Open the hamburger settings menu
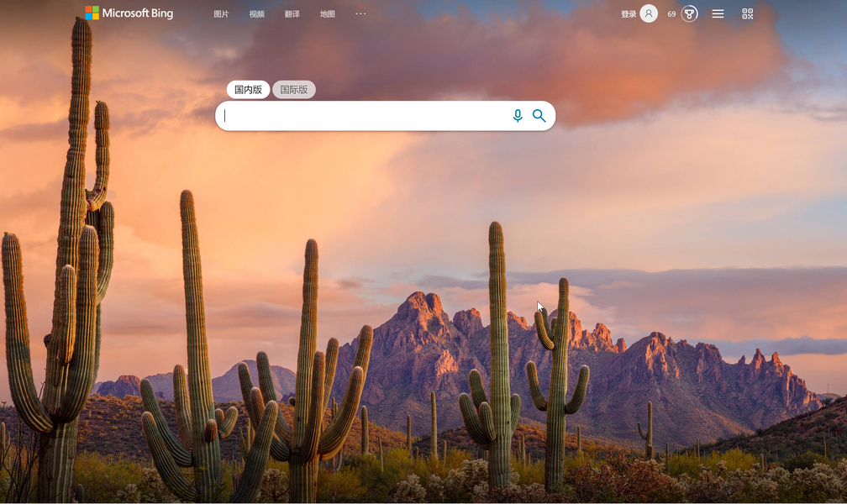The image size is (847, 504). (x=718, y=13)
